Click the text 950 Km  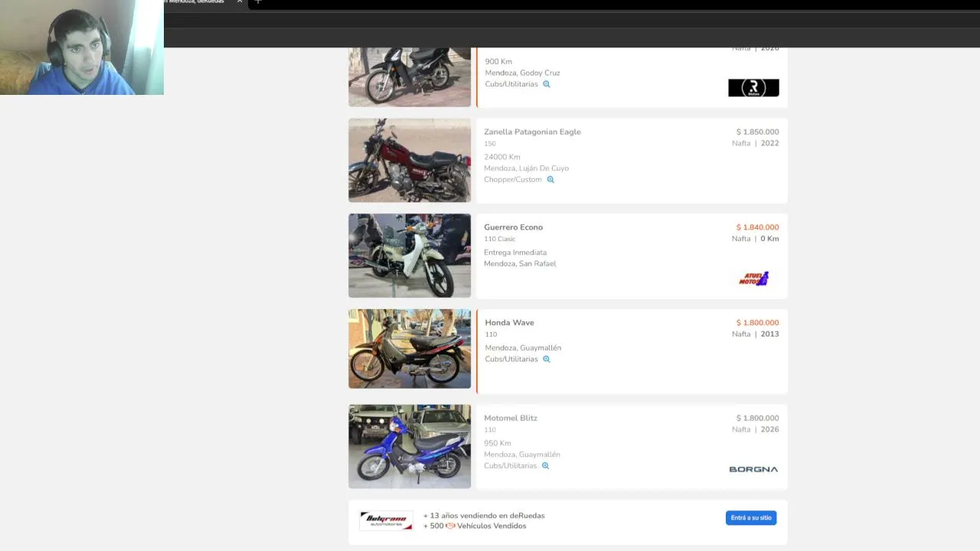click(x=498, y=443)
